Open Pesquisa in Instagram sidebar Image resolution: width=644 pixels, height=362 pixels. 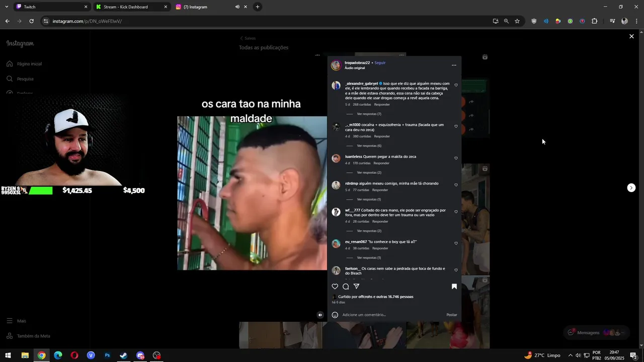(20, 79)
